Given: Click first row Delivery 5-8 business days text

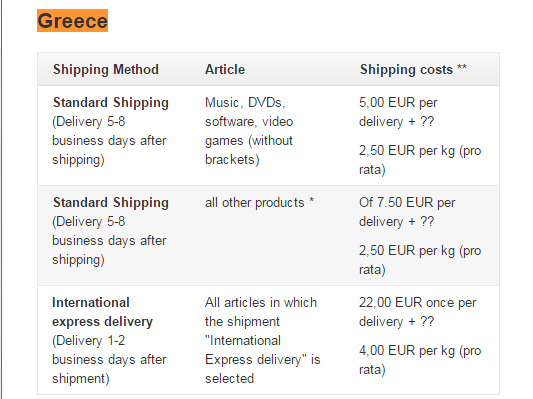Looking at the screenshot, I should 109,140.
